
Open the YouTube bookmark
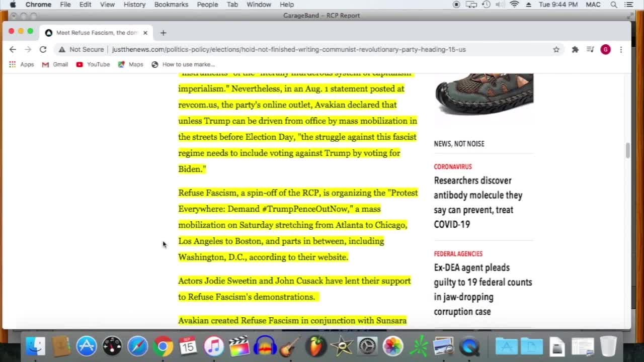coord(93,64)
